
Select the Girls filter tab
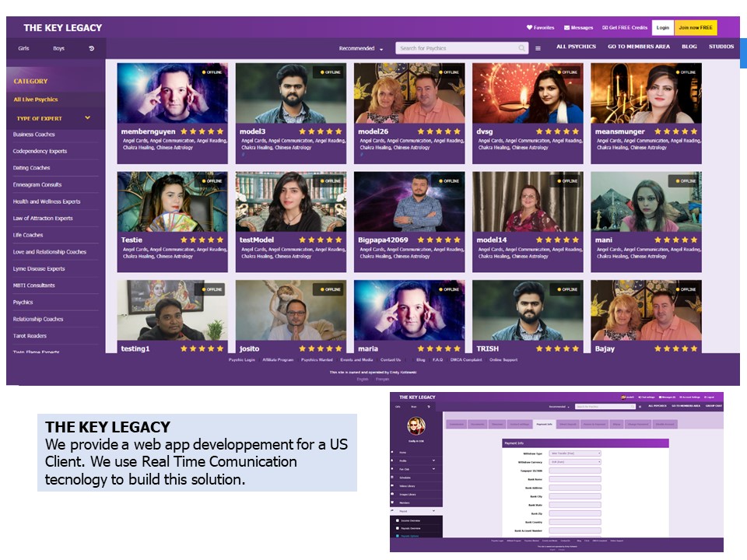click(24, 48)
